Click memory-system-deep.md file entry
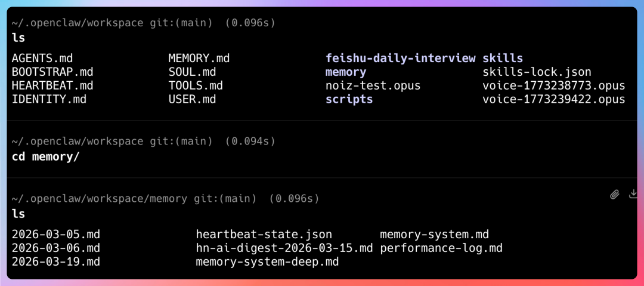644x286 pixels. pyautogui.click(x=267, y=262)
